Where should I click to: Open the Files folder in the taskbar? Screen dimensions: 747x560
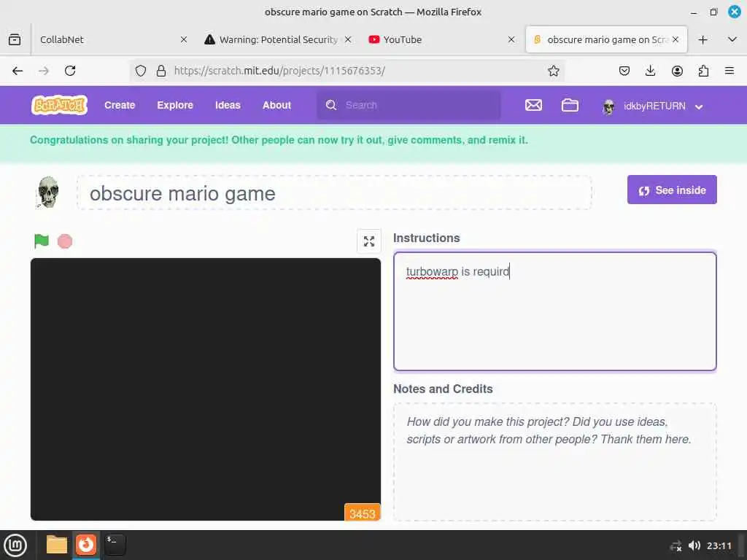tap(57, 545)
